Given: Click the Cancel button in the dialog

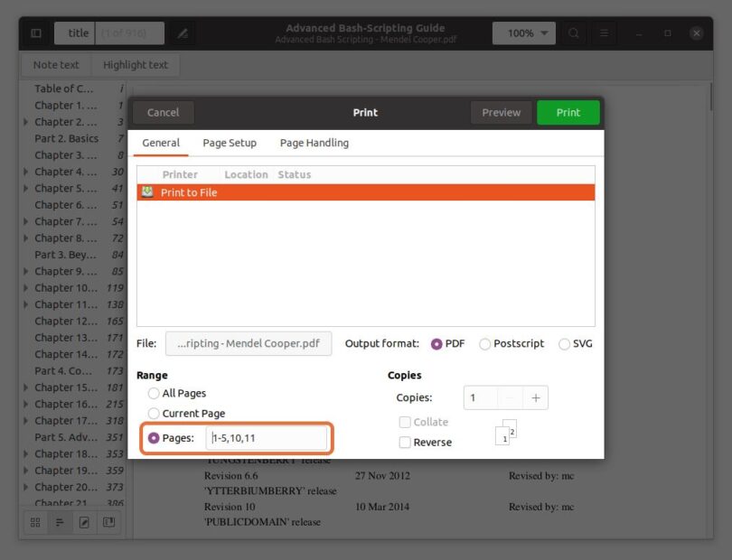Looking at the screenshot, I should tap(163, 112).
